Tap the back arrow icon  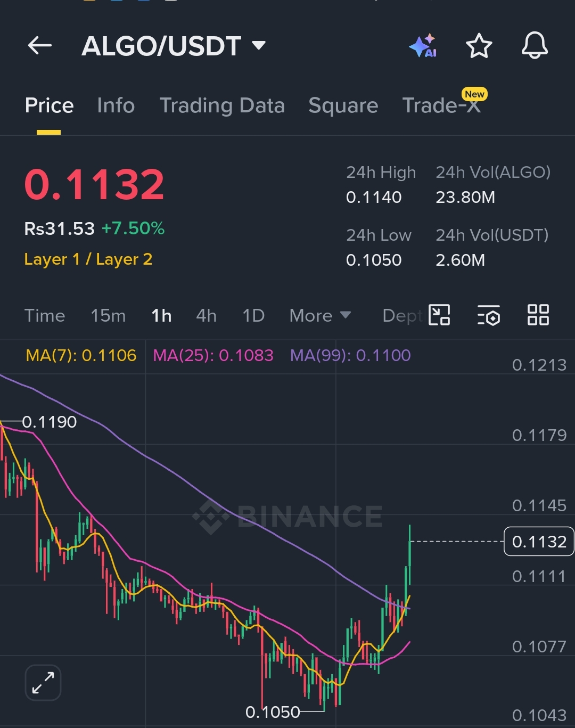click(40, 46)
